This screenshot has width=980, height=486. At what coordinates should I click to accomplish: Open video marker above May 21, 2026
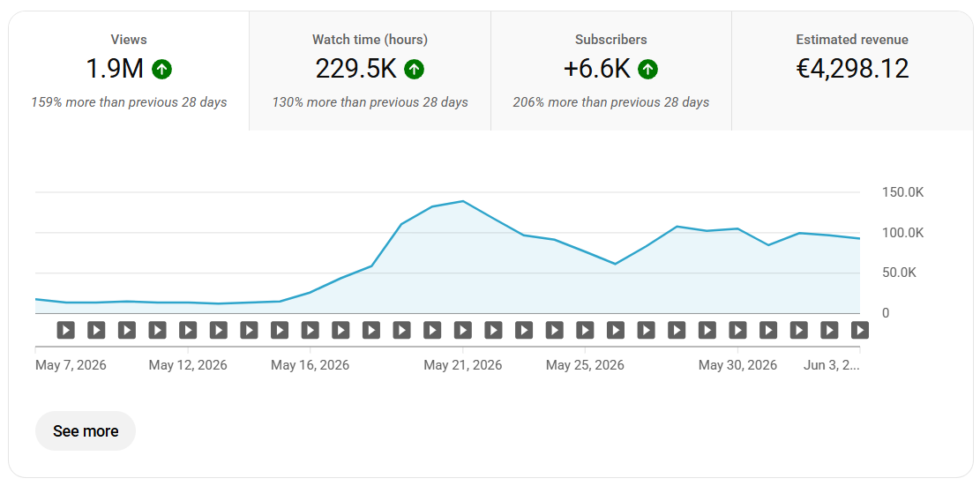click(462, 330)
